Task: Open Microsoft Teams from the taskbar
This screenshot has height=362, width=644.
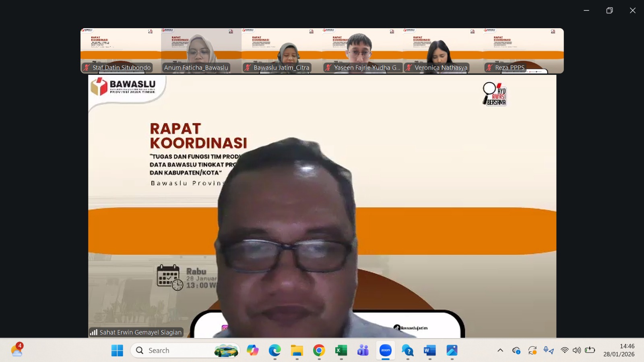Action: pos(363,351)
